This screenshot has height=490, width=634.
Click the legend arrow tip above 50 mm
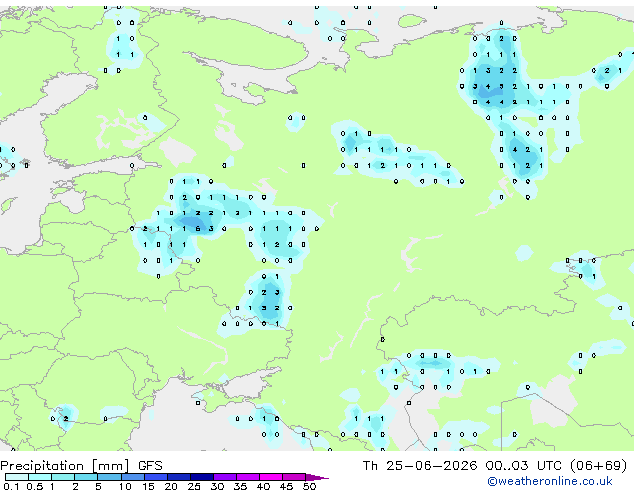click(317, 477)
